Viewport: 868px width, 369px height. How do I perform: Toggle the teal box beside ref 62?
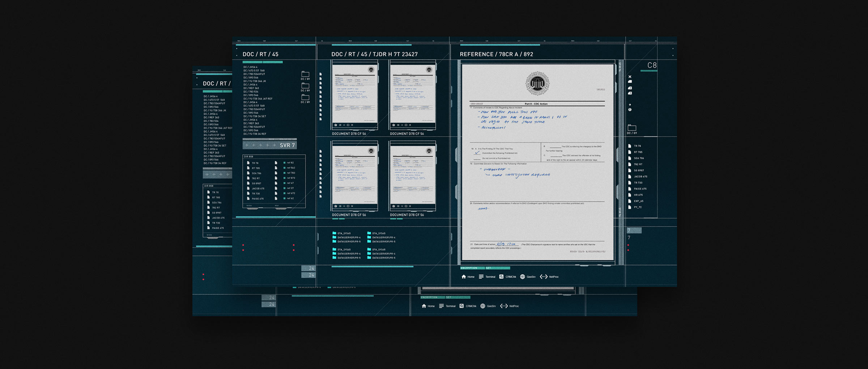tap(285, 198)
